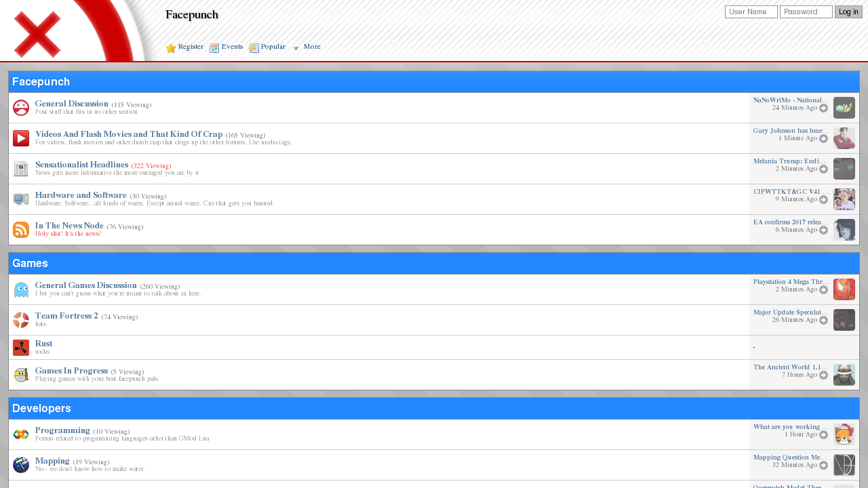The width and height of the screenshot is (868, 488).
Task: Focus the Password field
Action: click(x=806, y=12)
